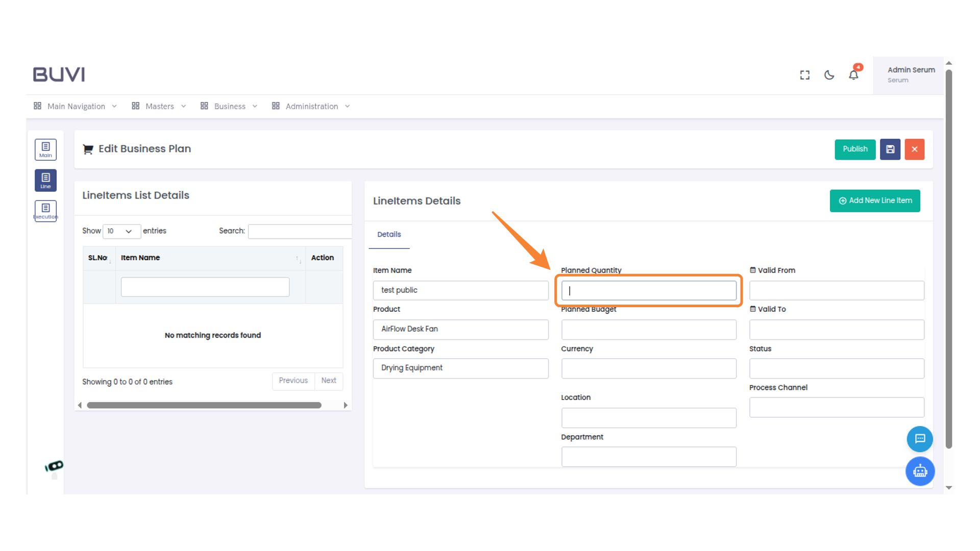Open notifications bell icon

(x=853, y=75)
